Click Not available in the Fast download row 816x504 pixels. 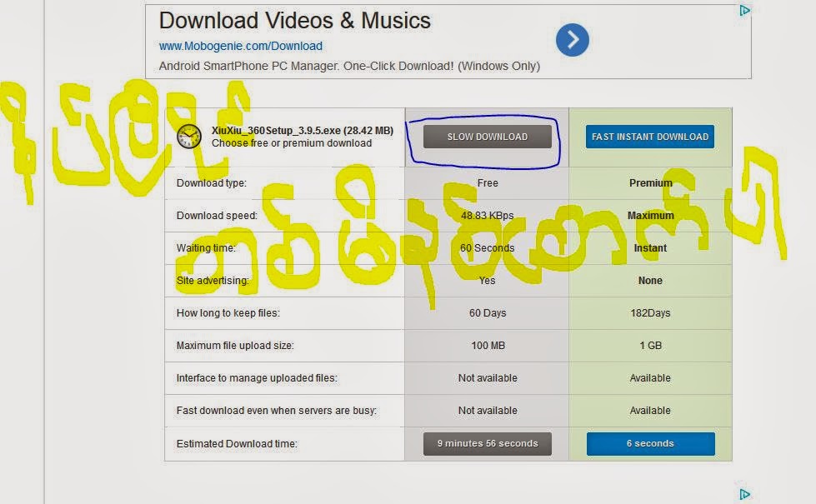coord(488,411)
